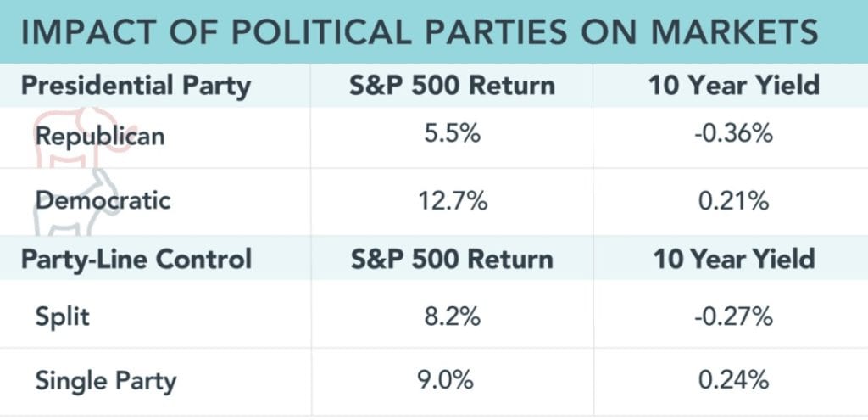Select 10 Year Yield header beside Presidential Party
The height and width of the screenshot is (420, 868).
(729, 86)
